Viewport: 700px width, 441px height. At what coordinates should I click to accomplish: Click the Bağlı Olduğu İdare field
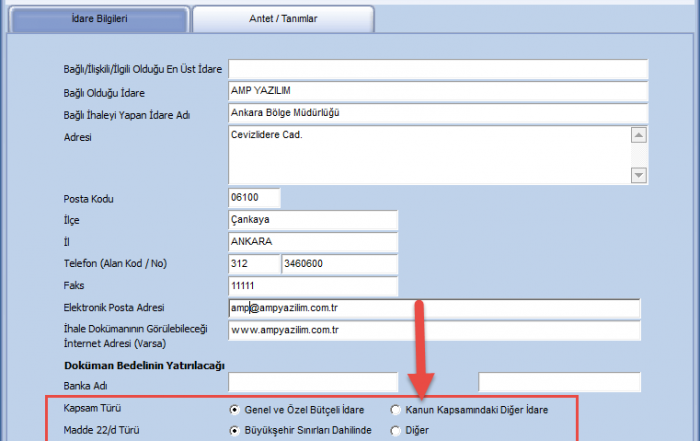pos(438,91)
